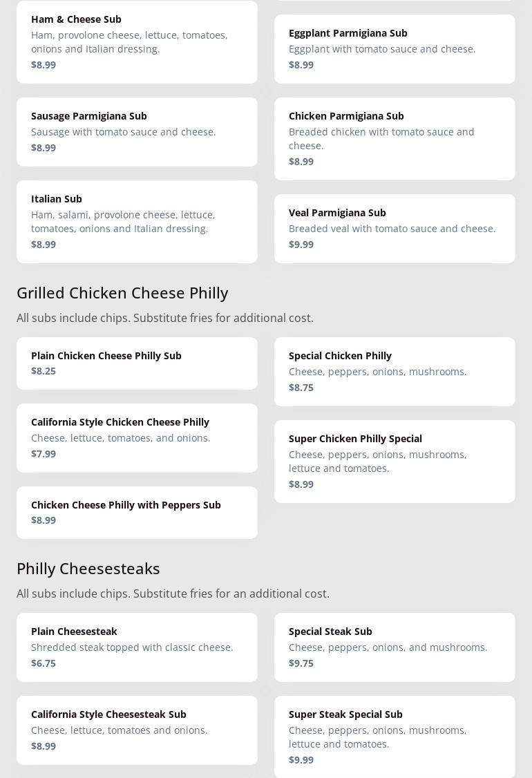Screen dimensions: 532x778
Task: Choose the Sausage Parmigiana Sub
Action: pos(137,131)
